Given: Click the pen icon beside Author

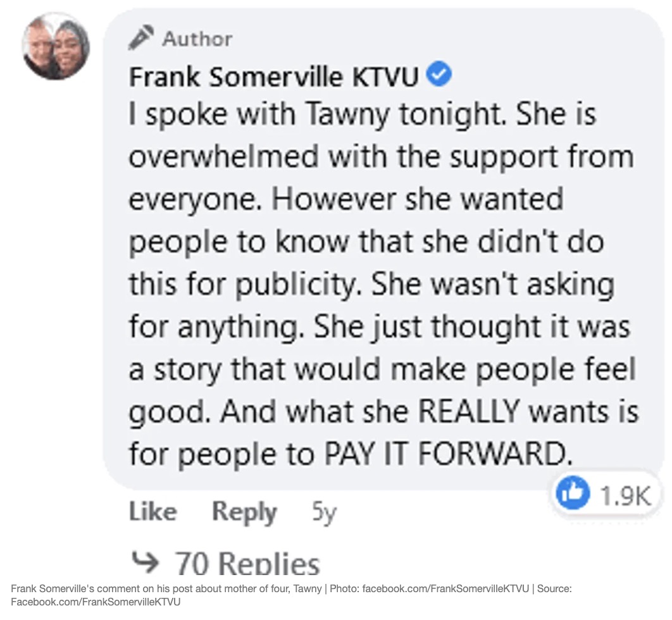Looking at the screenshot, I should (x=140, y=39).
